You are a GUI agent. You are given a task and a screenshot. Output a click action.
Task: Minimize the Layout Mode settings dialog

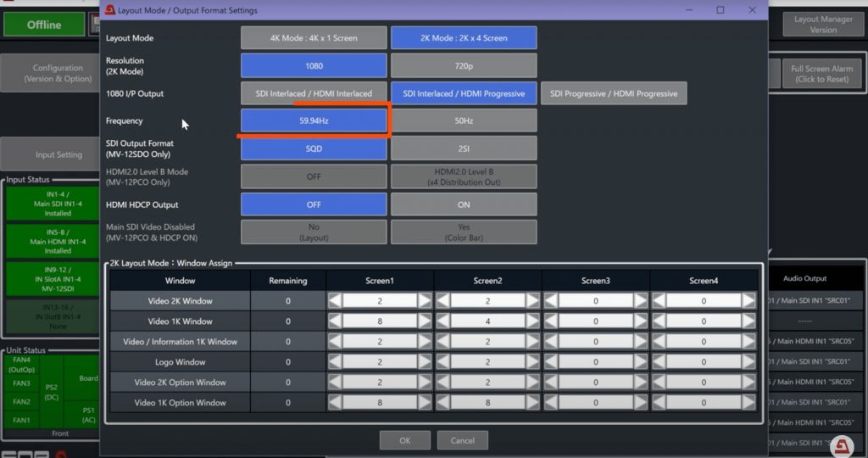tap(689, 10)
